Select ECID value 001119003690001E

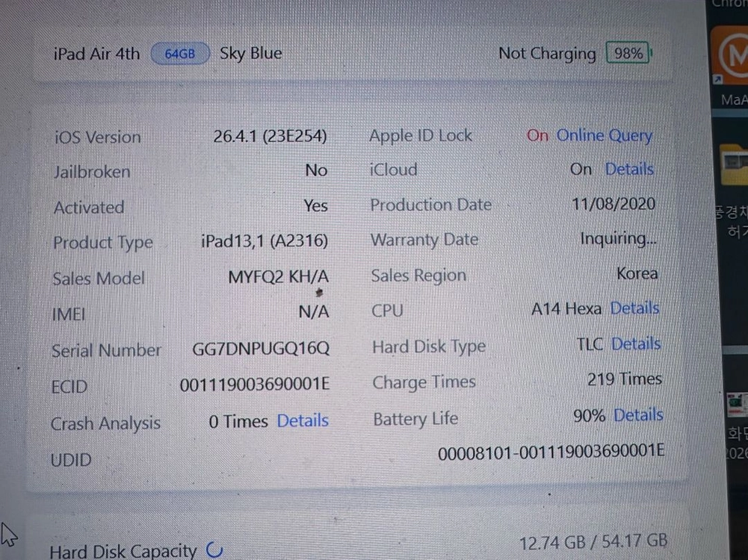pos(255,385)
